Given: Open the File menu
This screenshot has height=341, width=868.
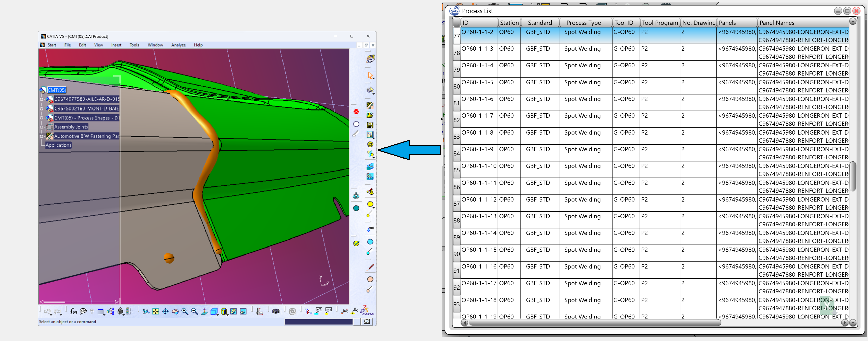Looking at the screenshot, I should coord(67,45).
